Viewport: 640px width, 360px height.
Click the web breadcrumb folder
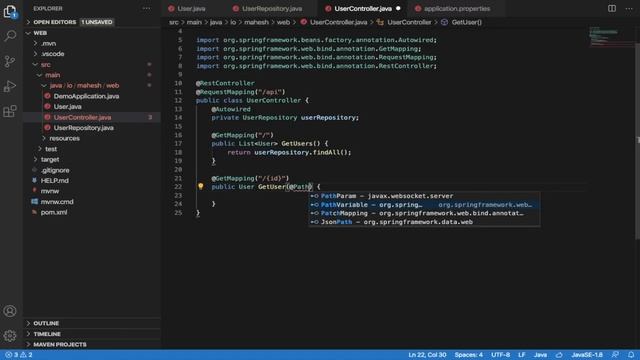[x=283, y=22]
